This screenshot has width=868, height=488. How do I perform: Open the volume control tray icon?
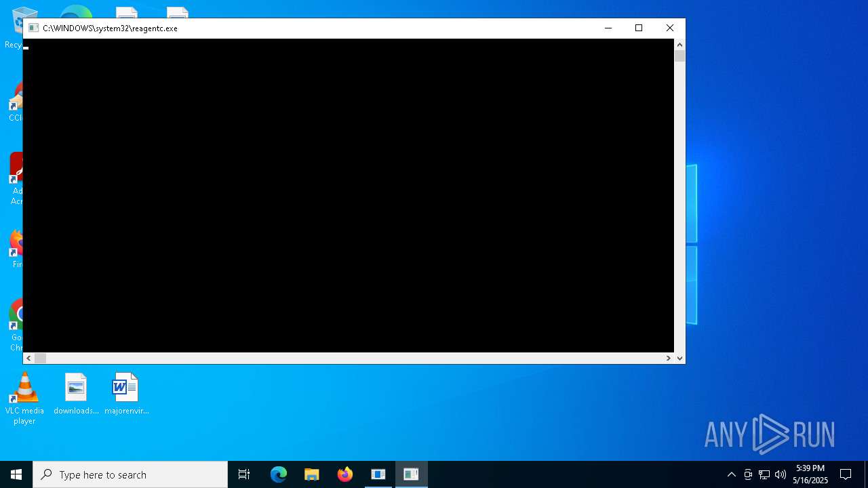781,474
